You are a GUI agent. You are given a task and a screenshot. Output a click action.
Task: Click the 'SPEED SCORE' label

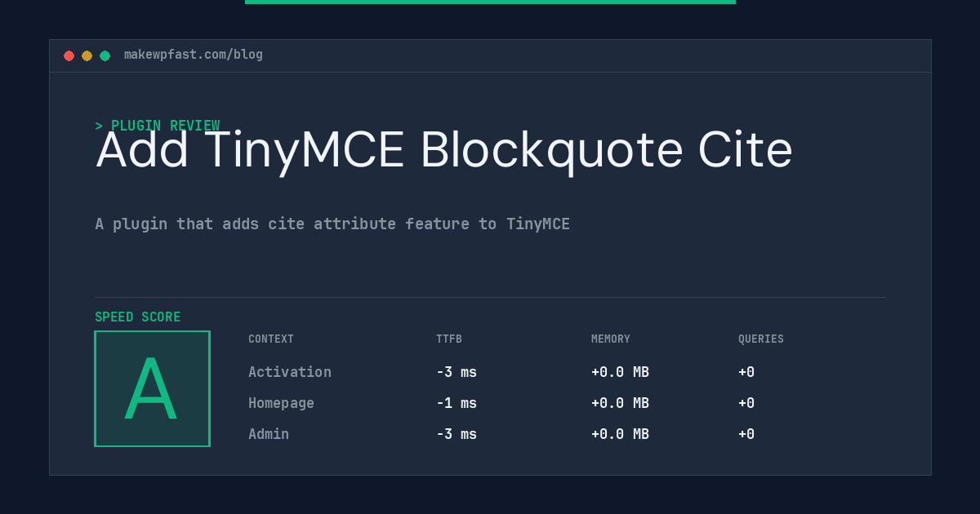click(138, 317)
